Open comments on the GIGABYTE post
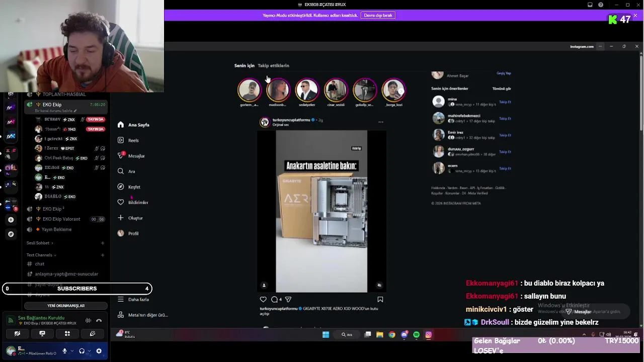Screen dimensions: 644x362 (x=274, y=299)
